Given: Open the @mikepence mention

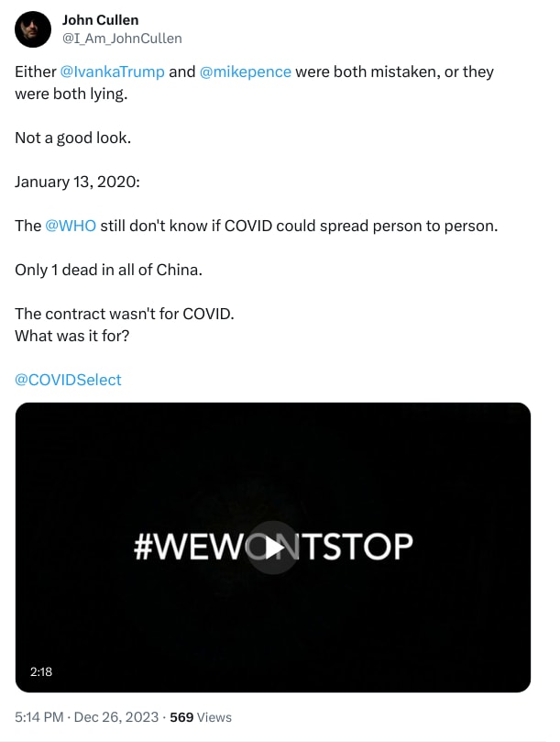Looking at the screenshot, I should [x=246, y=72].
